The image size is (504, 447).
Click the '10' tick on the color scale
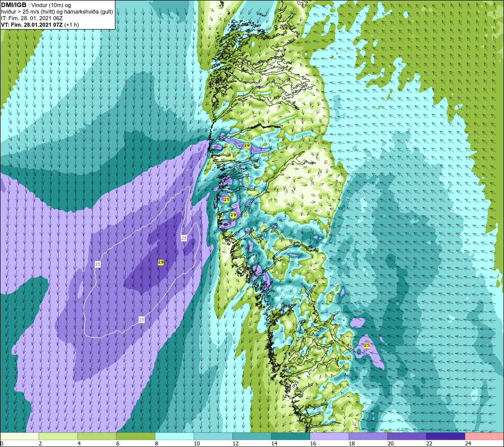pos(197,443)
